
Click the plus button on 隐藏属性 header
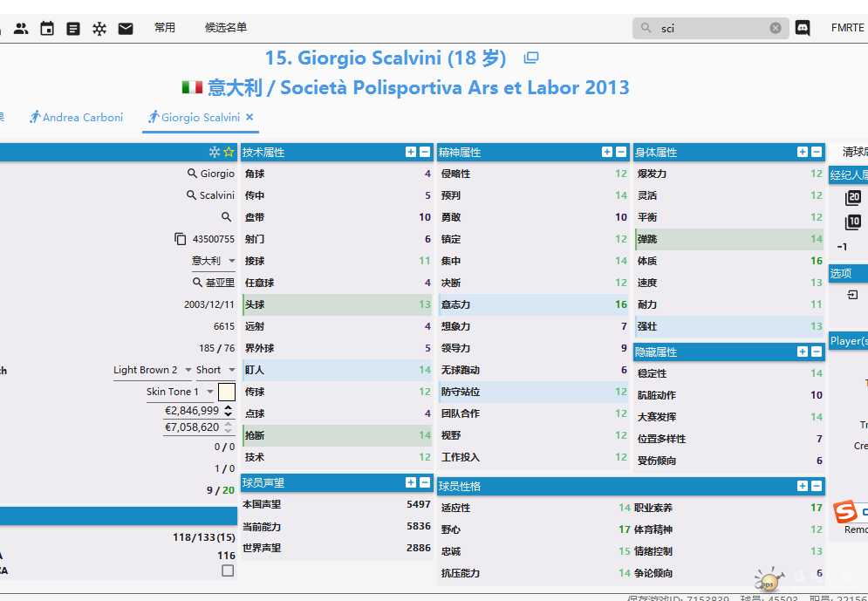(x=803, y=352)
